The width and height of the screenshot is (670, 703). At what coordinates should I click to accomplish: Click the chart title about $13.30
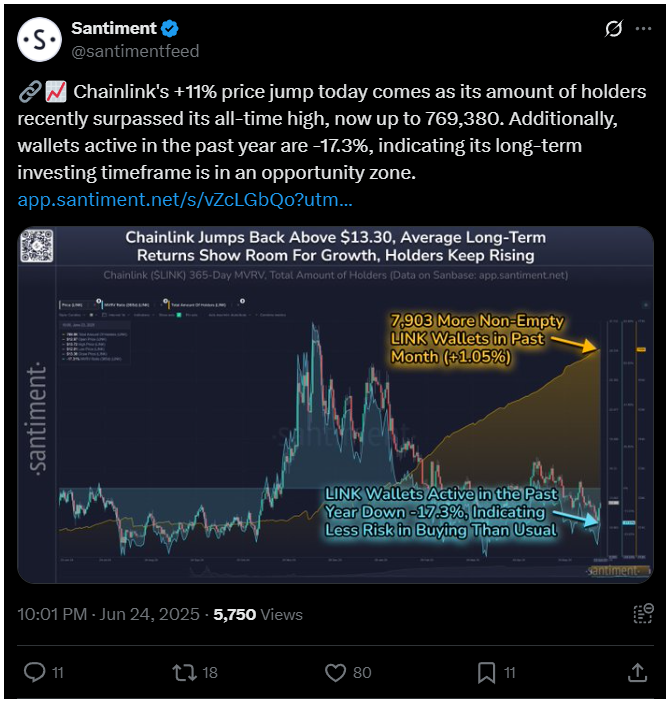[335, 246]
